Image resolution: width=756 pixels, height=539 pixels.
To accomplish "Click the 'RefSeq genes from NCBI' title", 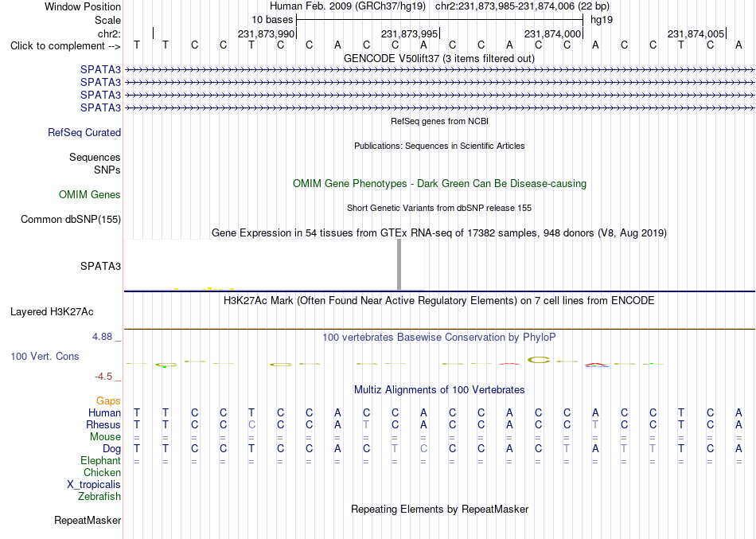I will click(439, 121).
